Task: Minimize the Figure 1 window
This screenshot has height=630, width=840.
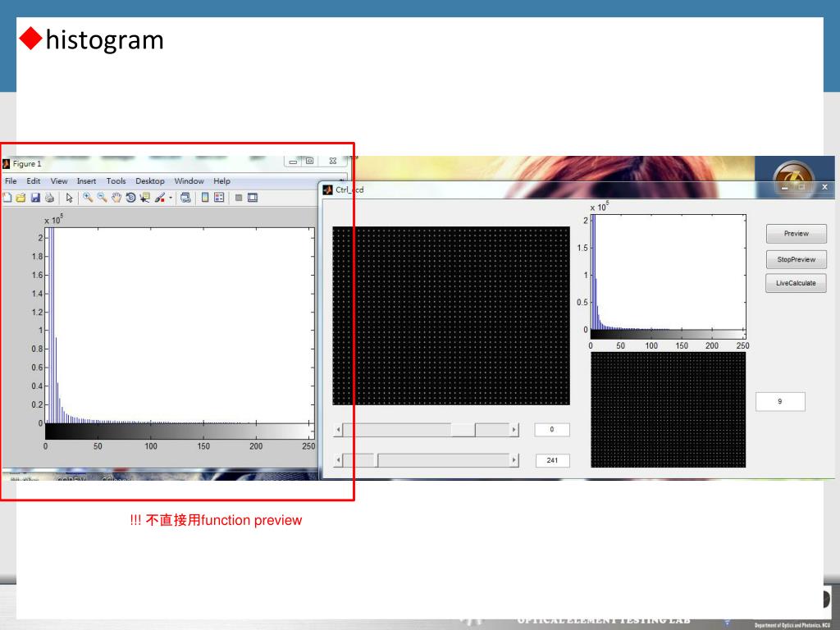Action: (x=293, y=162)
